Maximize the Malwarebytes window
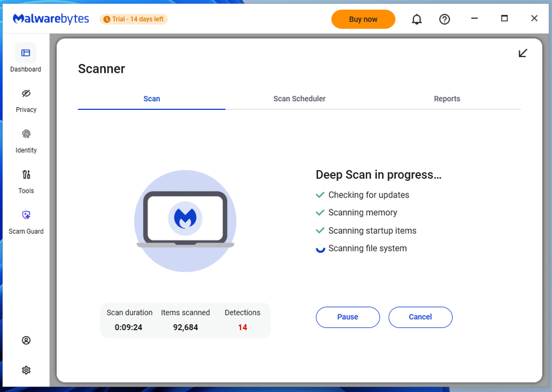 [505, 18]
